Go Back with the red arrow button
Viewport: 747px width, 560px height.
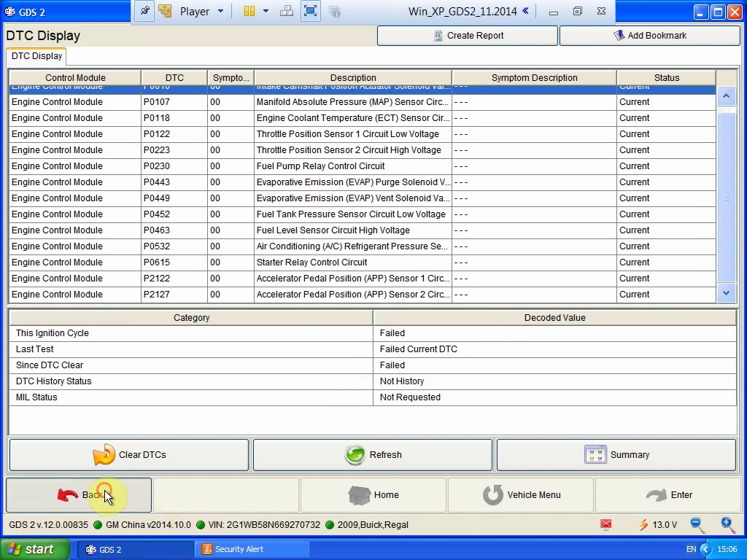(x=79, y=495)
